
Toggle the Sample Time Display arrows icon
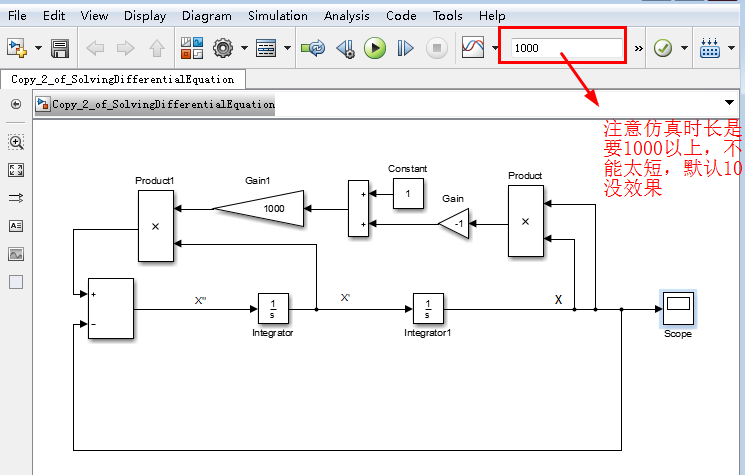(x=16, y=198)
